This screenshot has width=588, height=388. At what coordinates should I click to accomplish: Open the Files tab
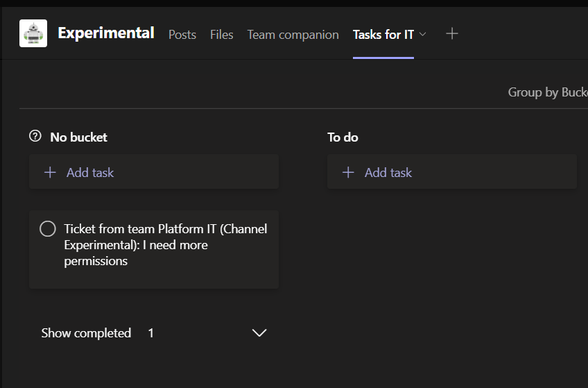222,34
